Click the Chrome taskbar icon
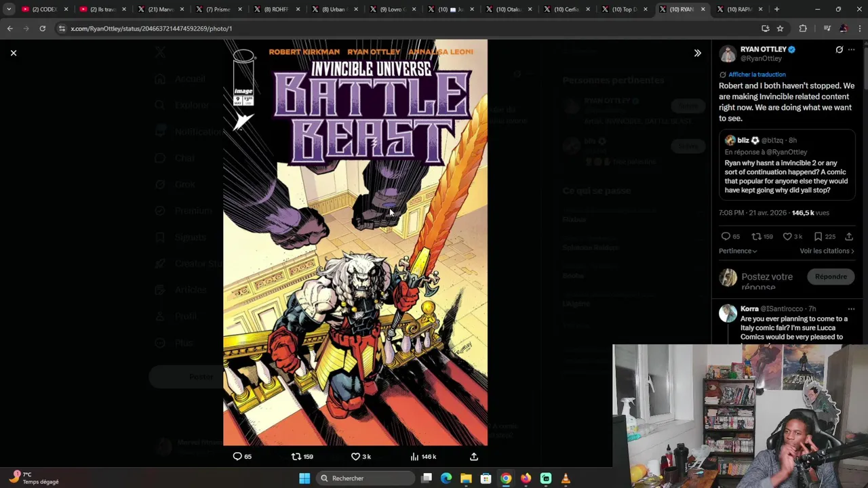Viewport: 868px width, 488px height. [x=506, y=479]
